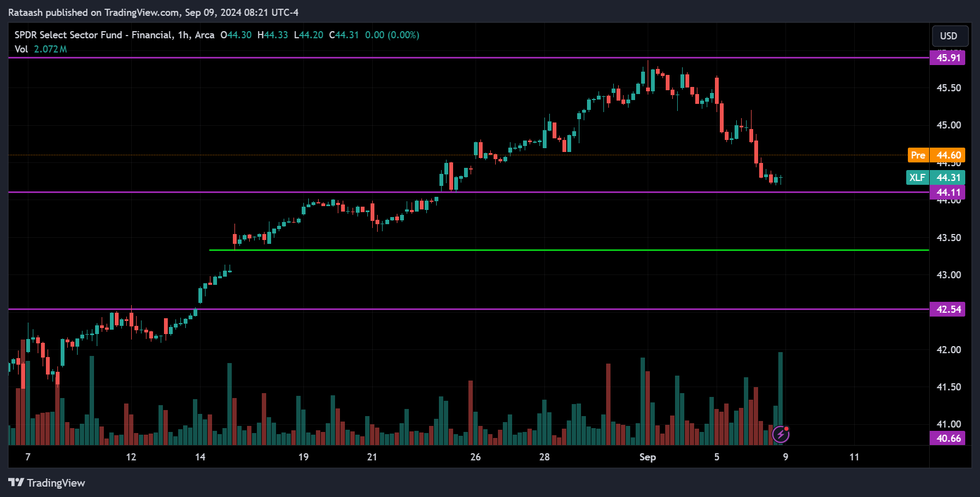980x497 pixels.
Task: Click the 42.00 price axis label
Action: 949,350
